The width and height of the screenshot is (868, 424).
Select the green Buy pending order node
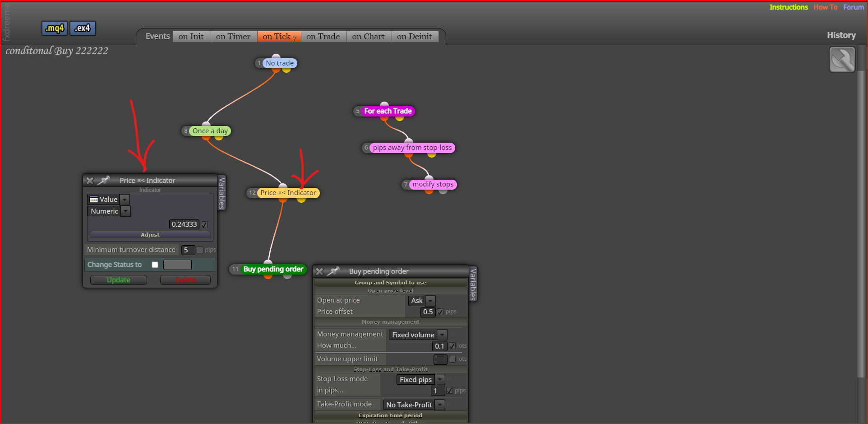[x=273, y=269]
